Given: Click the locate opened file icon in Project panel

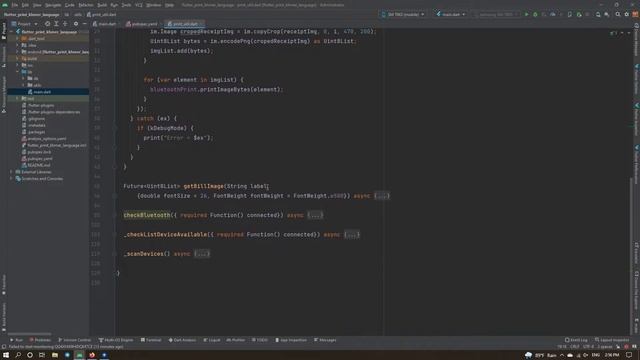Looking at the screenshot, I should (47, 24).
